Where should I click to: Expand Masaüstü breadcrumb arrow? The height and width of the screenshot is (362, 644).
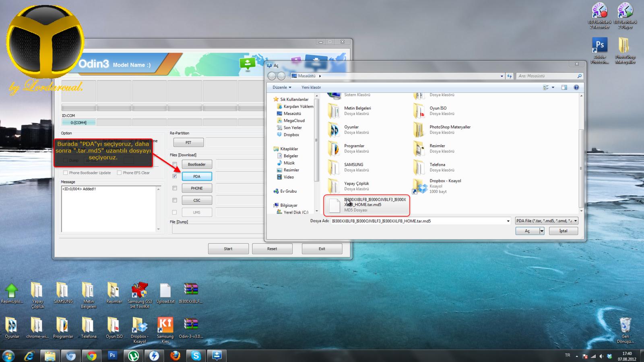[320, 76]
